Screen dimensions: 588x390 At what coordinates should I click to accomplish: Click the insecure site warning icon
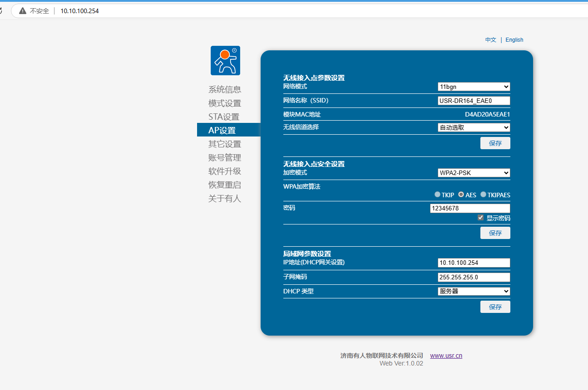[23, 11]
